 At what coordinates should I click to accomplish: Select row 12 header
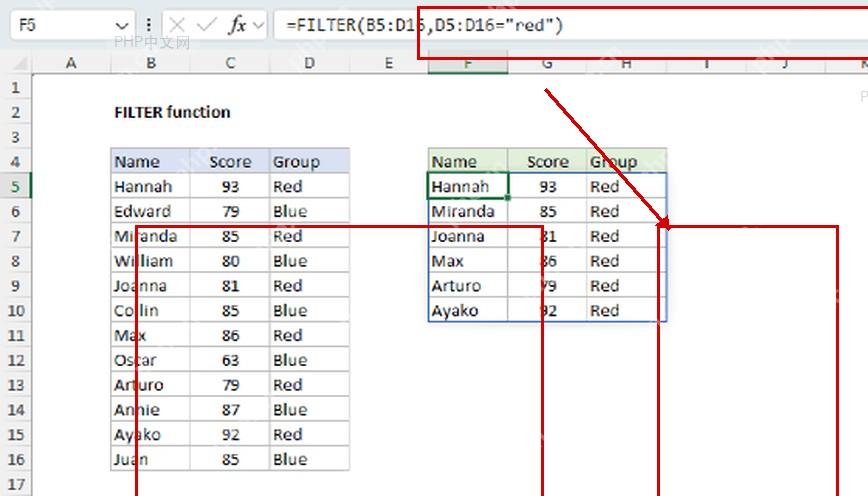tap(16, 360)
